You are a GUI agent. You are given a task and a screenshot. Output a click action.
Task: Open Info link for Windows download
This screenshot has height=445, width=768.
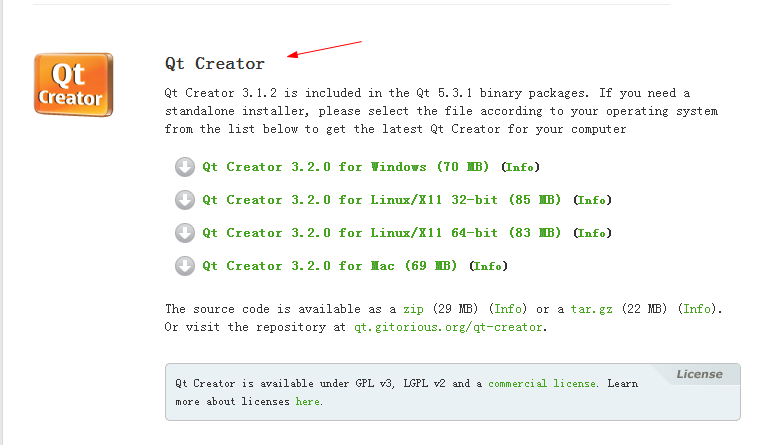click(520, 167)
